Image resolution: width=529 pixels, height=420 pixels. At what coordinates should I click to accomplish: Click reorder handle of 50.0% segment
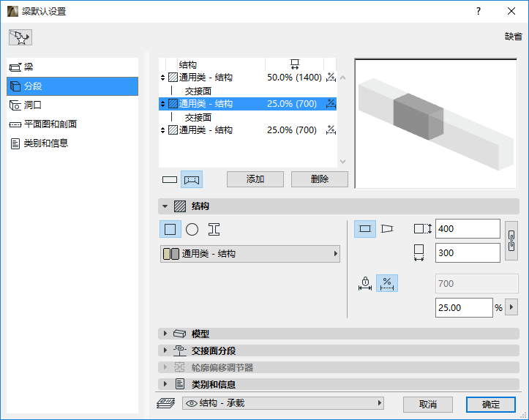(x=162, y=78)
